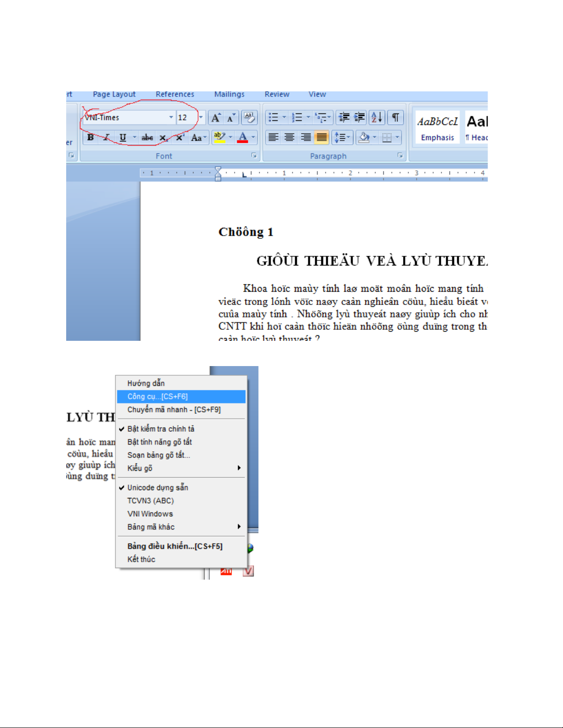Open the font size dropdown arrow
This screenshot has width=563, height=728.
point(201,118)
